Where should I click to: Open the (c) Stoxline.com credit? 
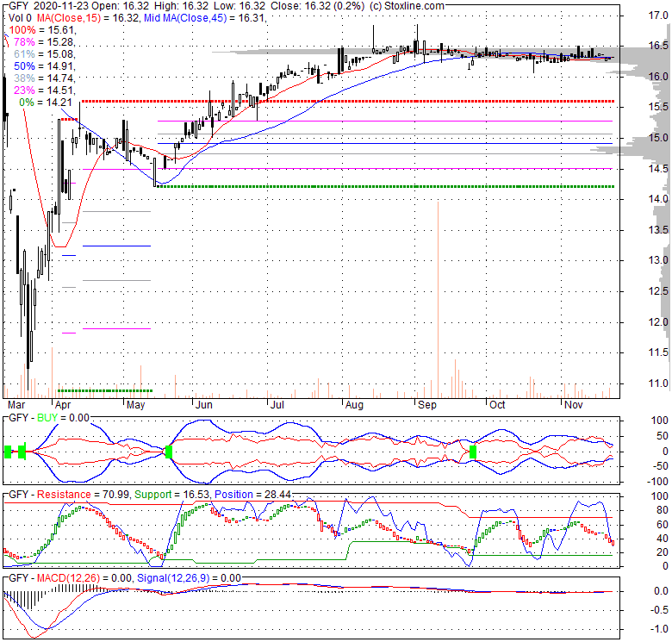407,6
